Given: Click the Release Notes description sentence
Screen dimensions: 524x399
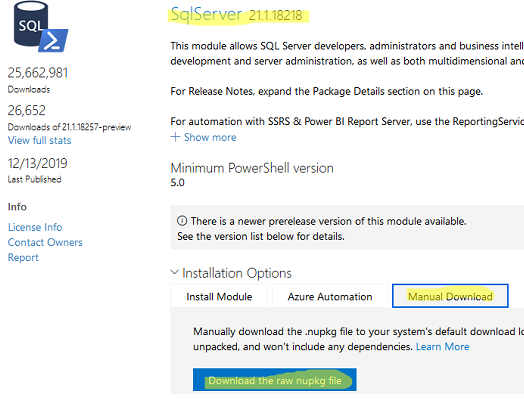Looking at the screenshot, I should [326, 91].
